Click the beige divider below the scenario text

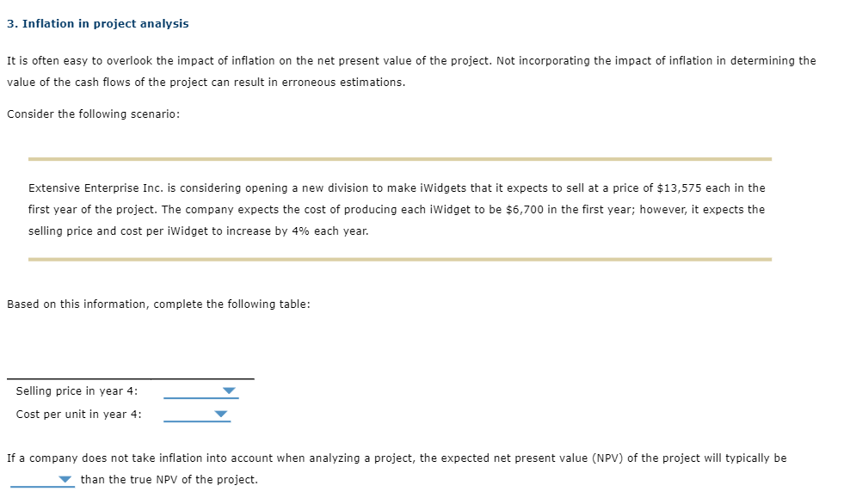399,258
